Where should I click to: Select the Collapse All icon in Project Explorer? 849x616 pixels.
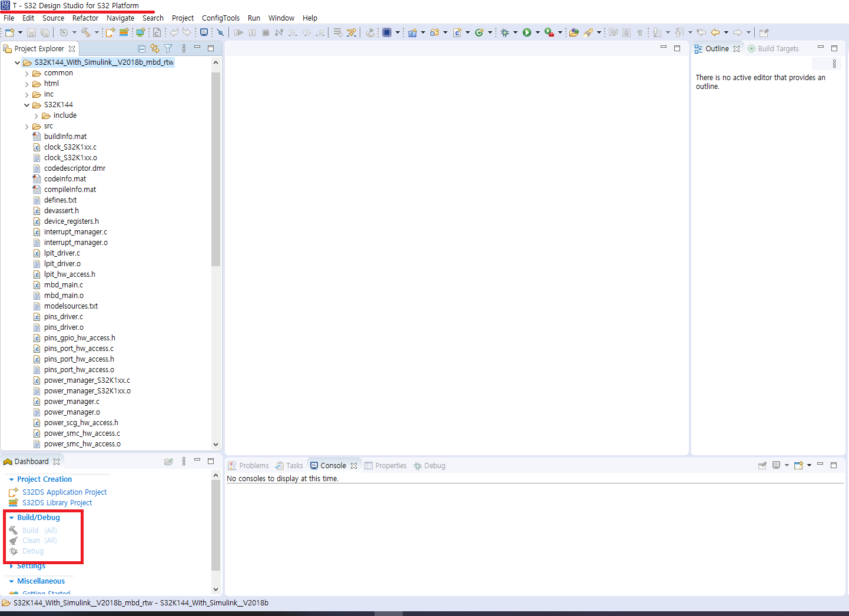(x=141, y=48)
